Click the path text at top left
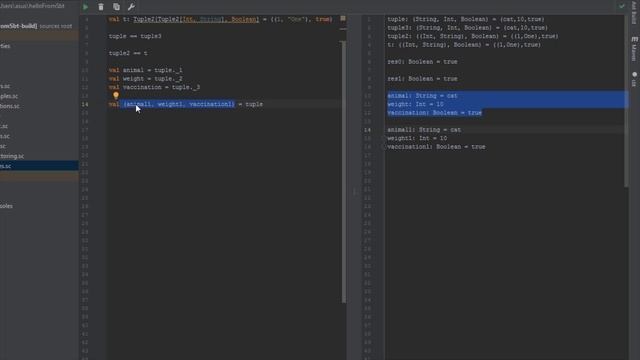Viewport: 640px width, 360px height. click(x=33, y=6)
